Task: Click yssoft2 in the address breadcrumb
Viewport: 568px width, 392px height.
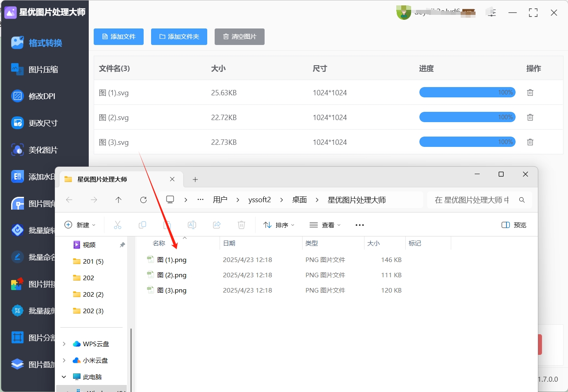Action: 260,200
